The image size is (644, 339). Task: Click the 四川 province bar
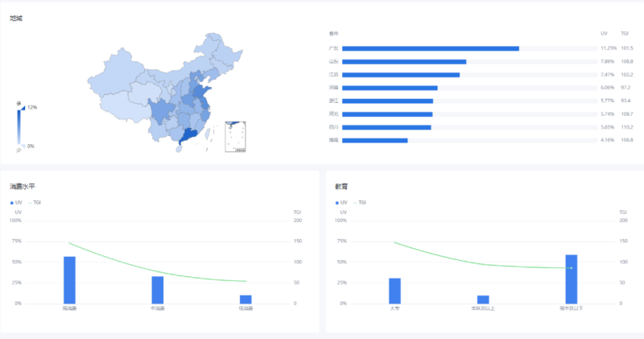(x=386, y=127)
